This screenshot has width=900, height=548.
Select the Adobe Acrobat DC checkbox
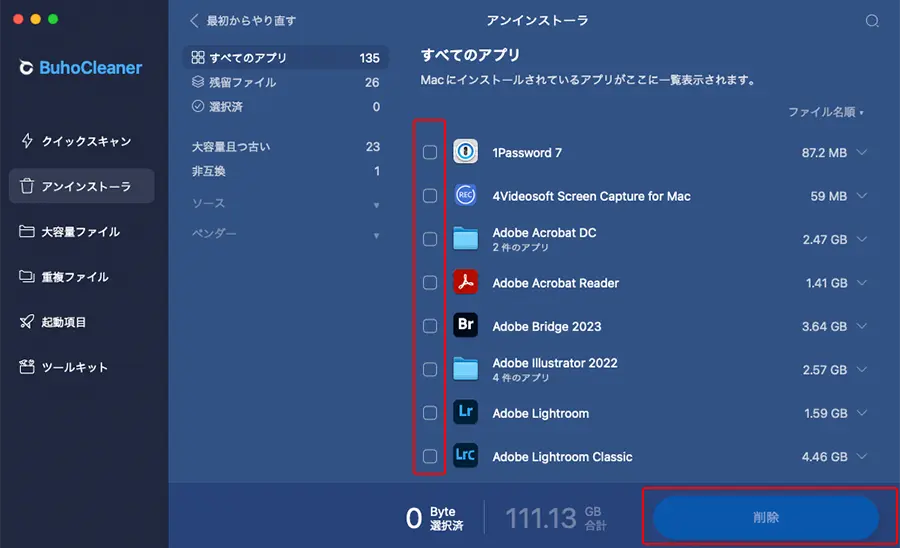coord(430,239)
